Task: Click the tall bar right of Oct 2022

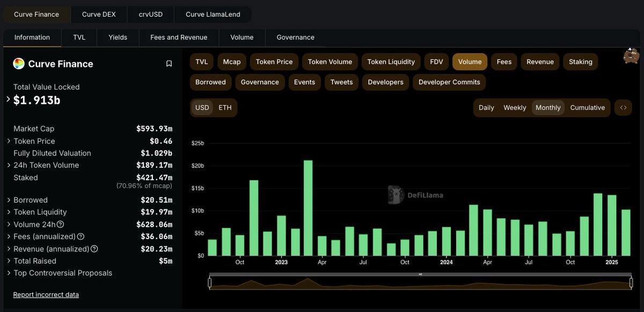Action: (254, 218)
